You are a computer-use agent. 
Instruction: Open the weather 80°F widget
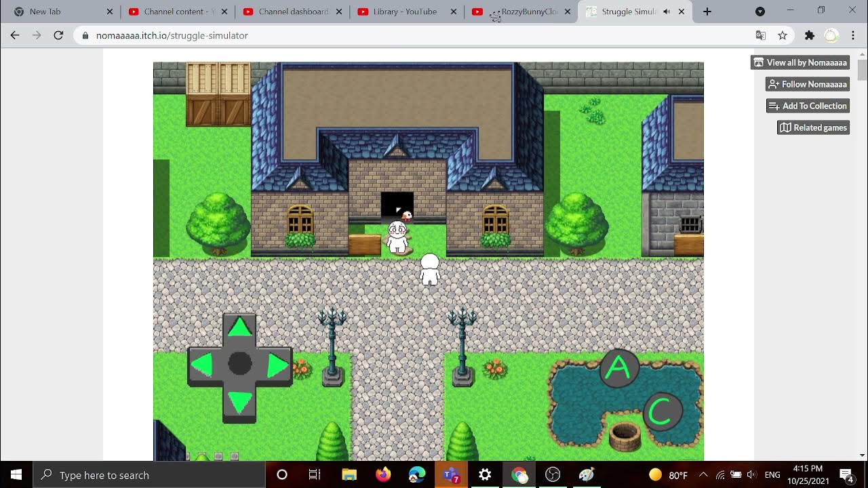[669, 474]
